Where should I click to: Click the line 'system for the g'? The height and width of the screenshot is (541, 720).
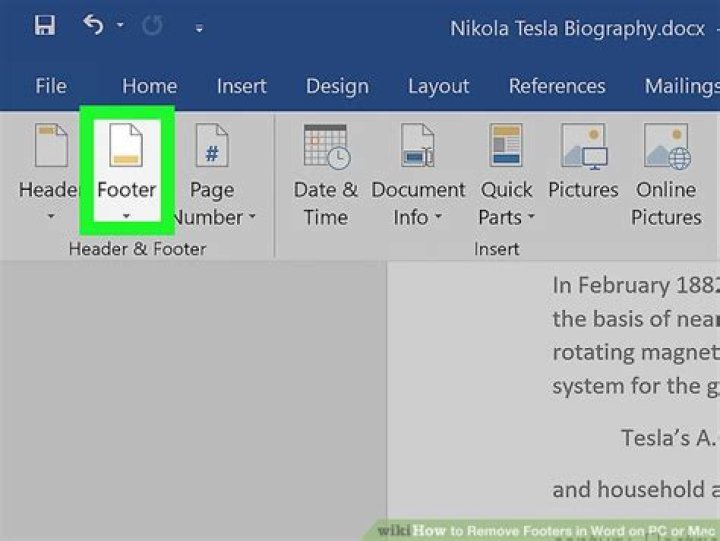coord(636,386)
